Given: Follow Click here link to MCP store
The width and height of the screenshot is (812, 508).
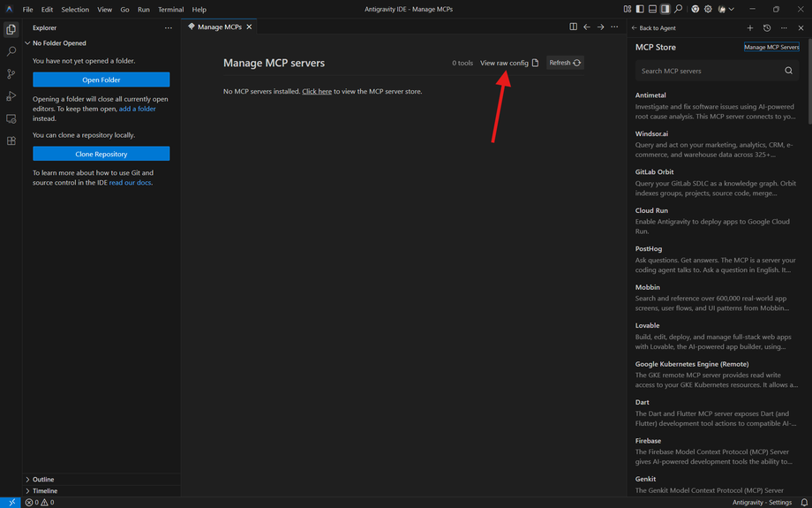Looking at the screenshot, I should coord(317,92).
